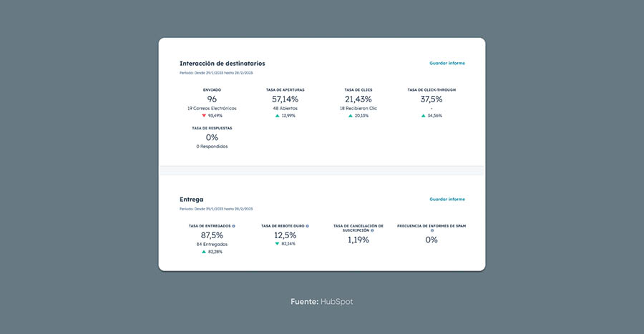Click green up arrow beside 82,28%
This screenshot has height=334, width=644.
click(x=204, y=252)
